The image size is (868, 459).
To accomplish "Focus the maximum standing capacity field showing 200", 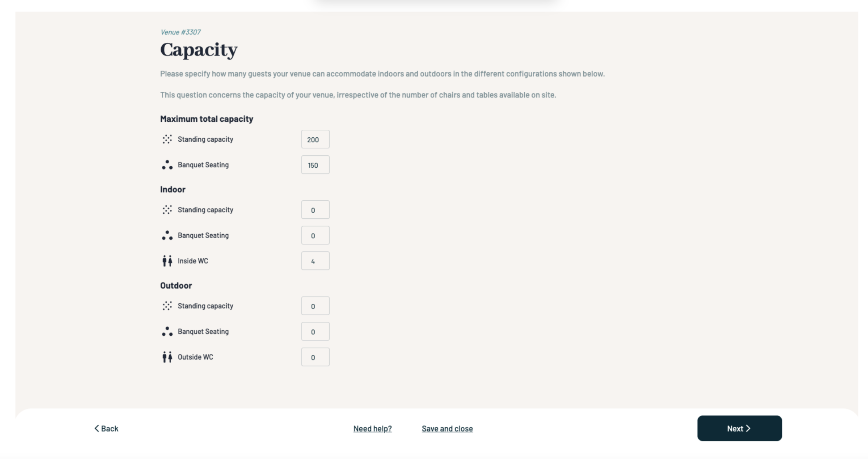I will click(x=315, y=139).
